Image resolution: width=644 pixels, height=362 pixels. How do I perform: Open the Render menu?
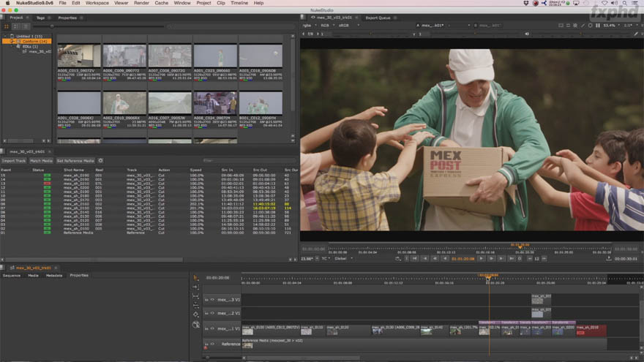pos(141,3)
